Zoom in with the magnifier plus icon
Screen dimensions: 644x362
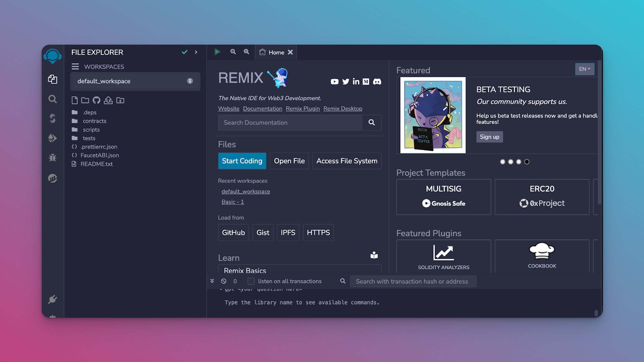coord(246,52)
